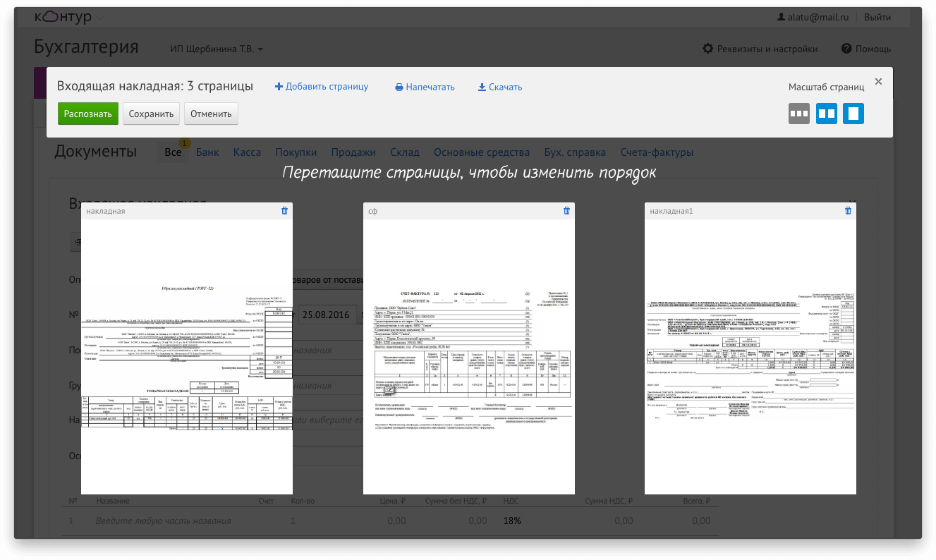This screenshot has height=560, width=936.
Task: Open Реквизиты и настройки settings
Action: click(x=760, y=49)
